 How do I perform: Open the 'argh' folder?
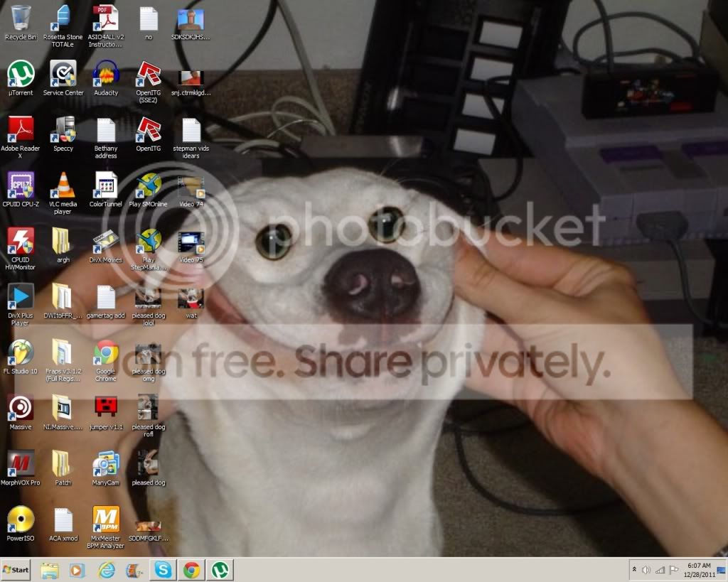(63, 242)
